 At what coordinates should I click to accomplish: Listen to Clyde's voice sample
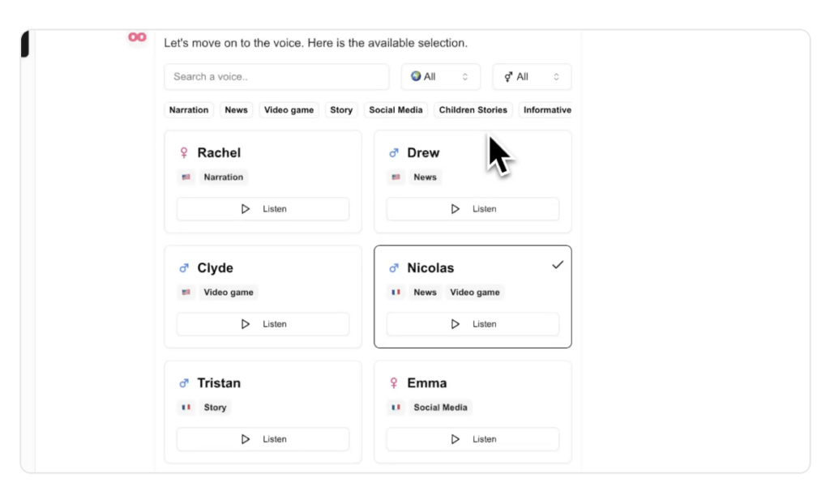pos(263,324)
